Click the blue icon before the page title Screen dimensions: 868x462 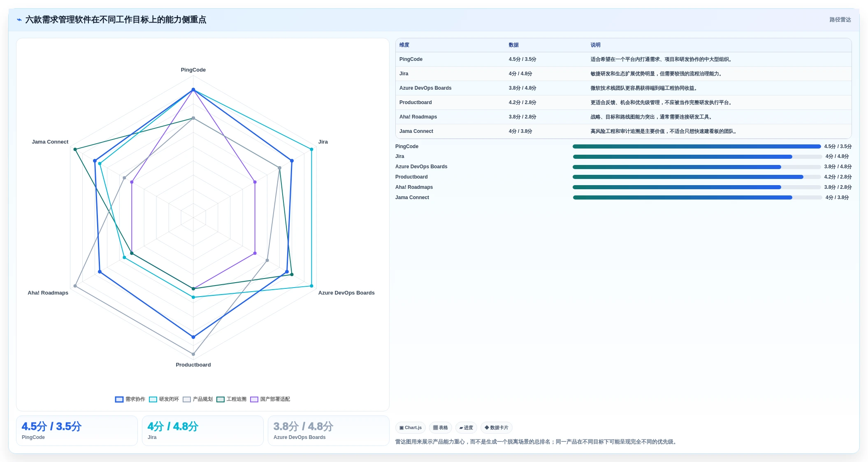click(19, 20)
